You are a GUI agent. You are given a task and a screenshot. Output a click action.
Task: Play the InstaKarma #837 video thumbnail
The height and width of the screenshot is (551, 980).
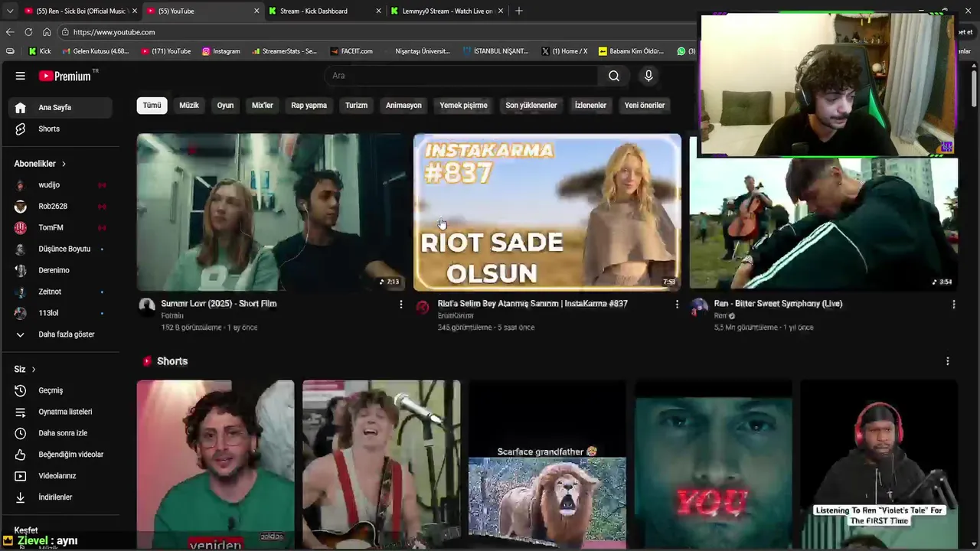tap(547, 212)
